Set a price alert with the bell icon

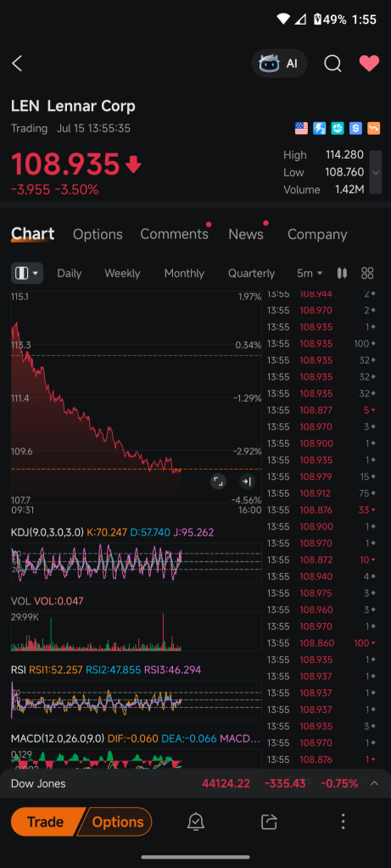point(195,821)
